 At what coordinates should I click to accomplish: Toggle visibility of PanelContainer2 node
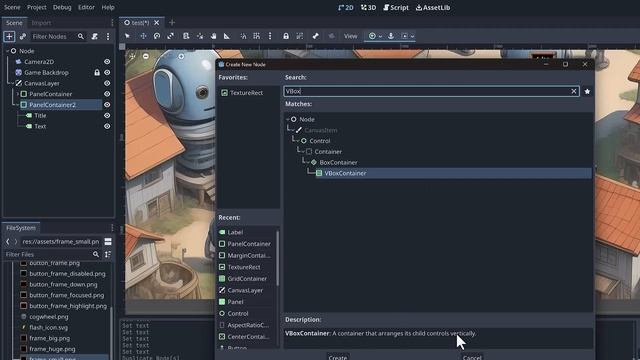(x=107, y=104)
